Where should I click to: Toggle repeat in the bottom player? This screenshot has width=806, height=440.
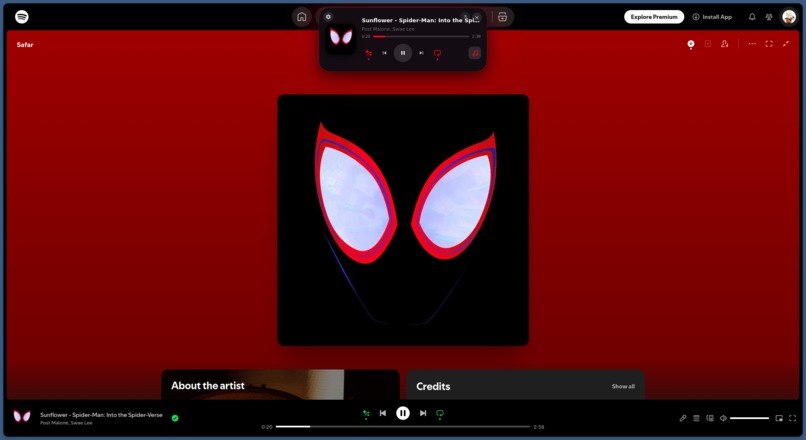coord(439,413)
